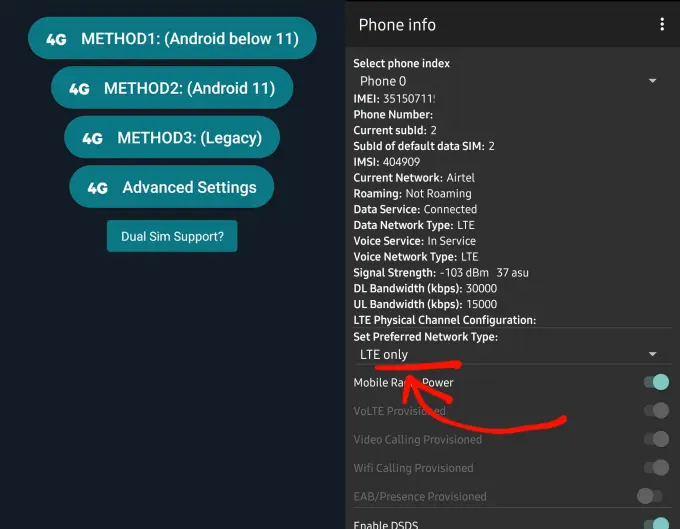Select Signal Strength -103 dBm line
The height and width of the screenshot is (529, 680).
[441, 273]
